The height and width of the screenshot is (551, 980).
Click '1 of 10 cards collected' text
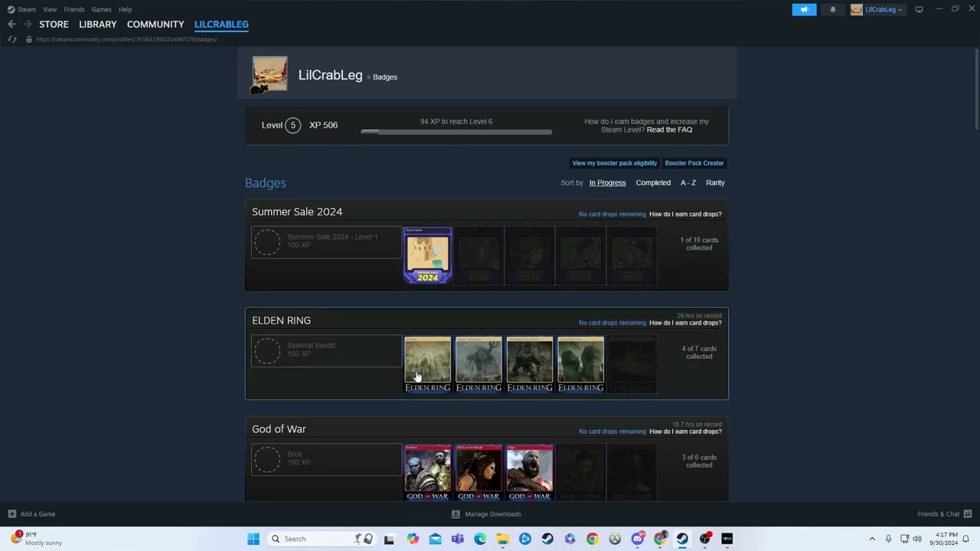coord(699,244)
